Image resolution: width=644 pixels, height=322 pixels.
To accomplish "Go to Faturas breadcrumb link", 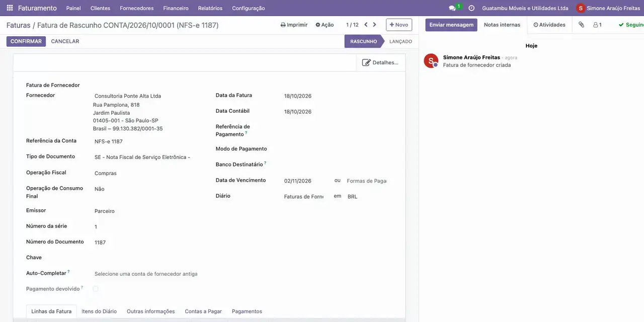I will [19, 25].
